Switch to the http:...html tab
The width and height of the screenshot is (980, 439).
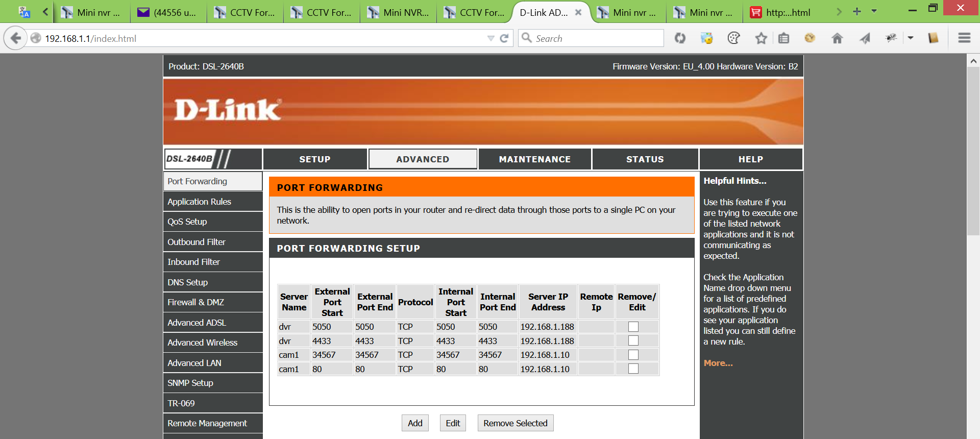coord(781,13)
